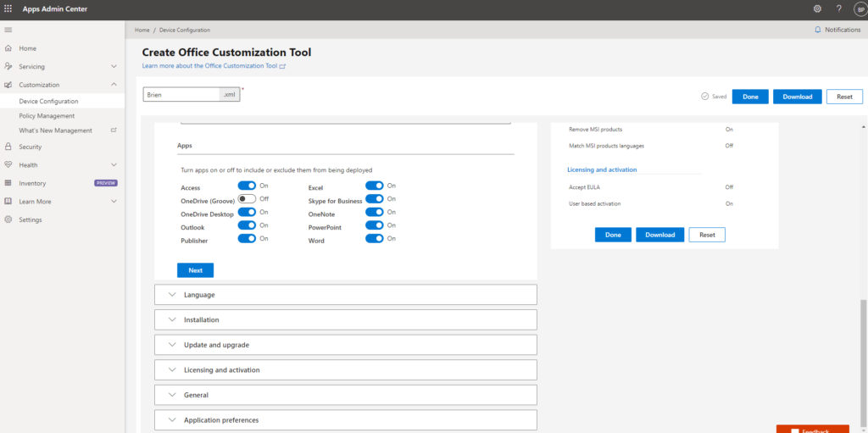Screen dimensions: 868x433
Task: Click the Servicing sidebar icon
Action: tap(8, 66)
